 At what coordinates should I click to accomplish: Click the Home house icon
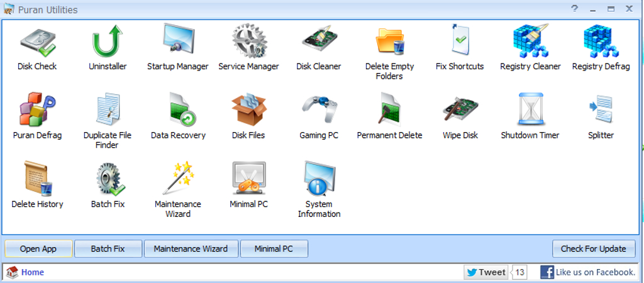pyautogui.click(x=13, y=272)
